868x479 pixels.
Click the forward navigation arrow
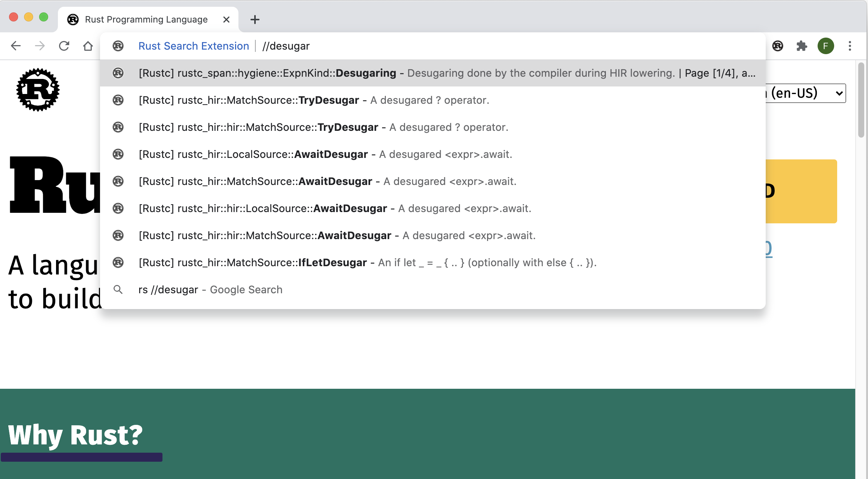[40, 46]
